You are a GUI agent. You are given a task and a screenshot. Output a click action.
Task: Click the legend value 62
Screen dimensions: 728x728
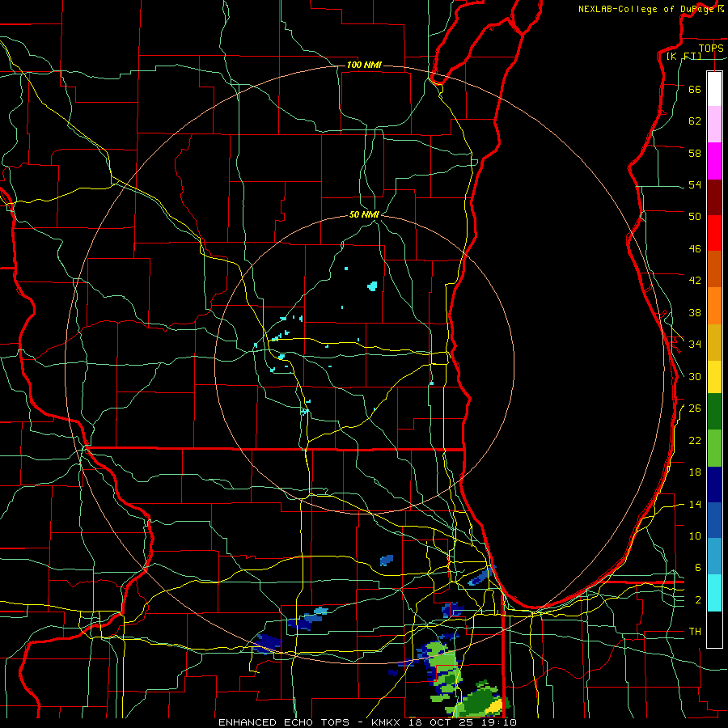(695, 121)
